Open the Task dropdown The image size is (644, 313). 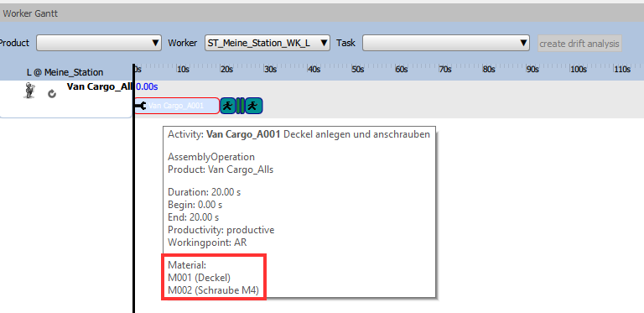coord(445,43)
